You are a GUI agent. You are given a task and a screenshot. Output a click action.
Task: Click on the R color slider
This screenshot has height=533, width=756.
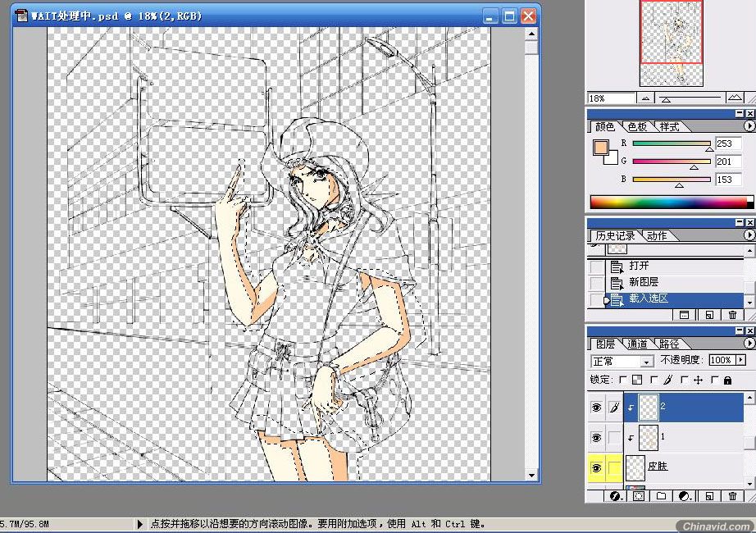coord(672,143)
